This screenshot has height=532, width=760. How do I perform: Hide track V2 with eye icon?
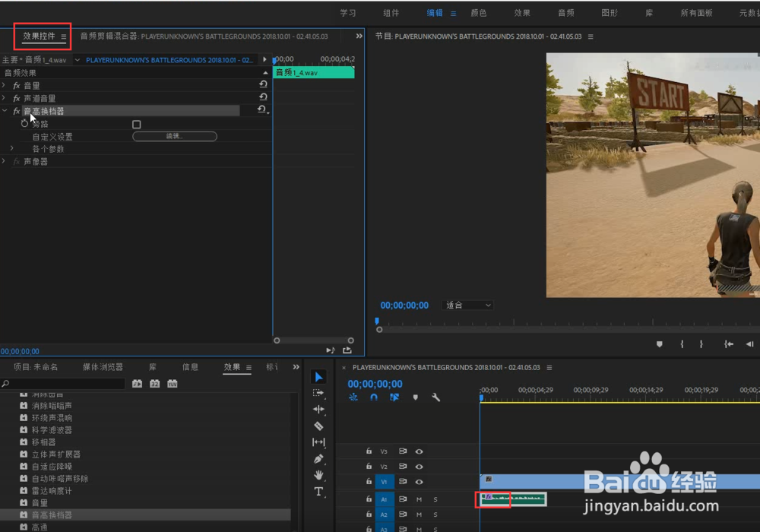[420, 467]
